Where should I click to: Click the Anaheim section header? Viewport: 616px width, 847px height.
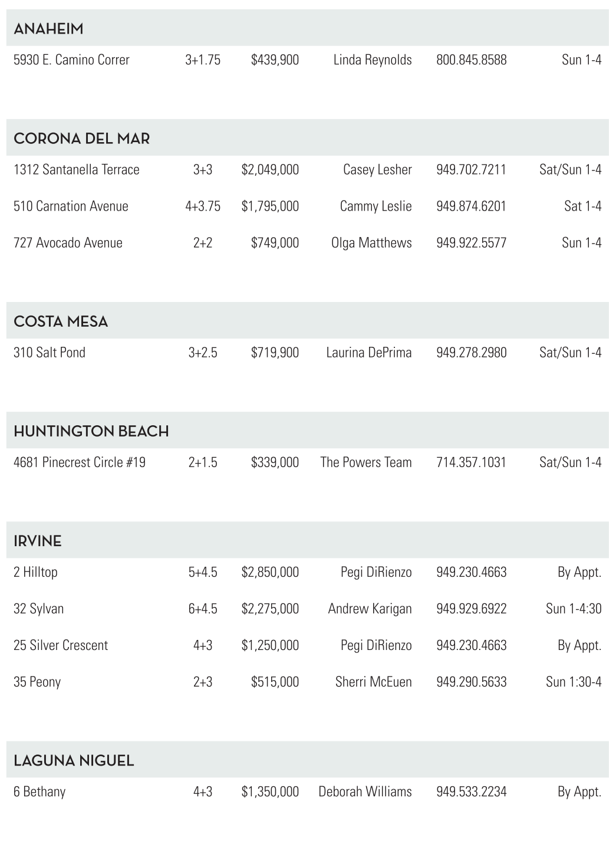48,28
